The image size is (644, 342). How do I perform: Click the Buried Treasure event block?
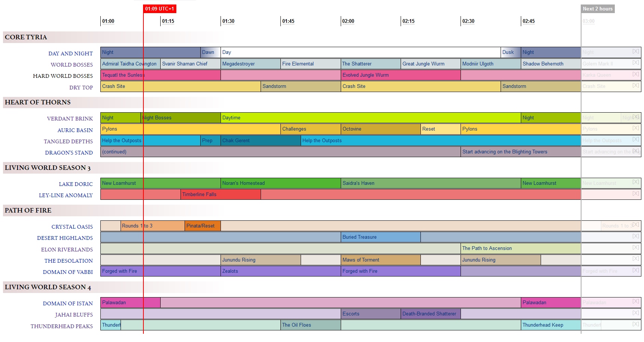pyautogui.click(x=381, y=237)
